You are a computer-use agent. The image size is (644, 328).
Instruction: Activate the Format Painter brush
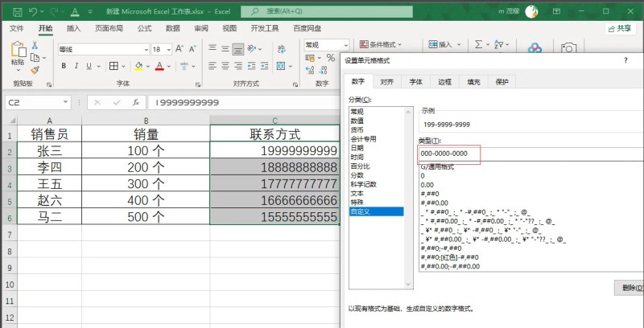[35, 70]
